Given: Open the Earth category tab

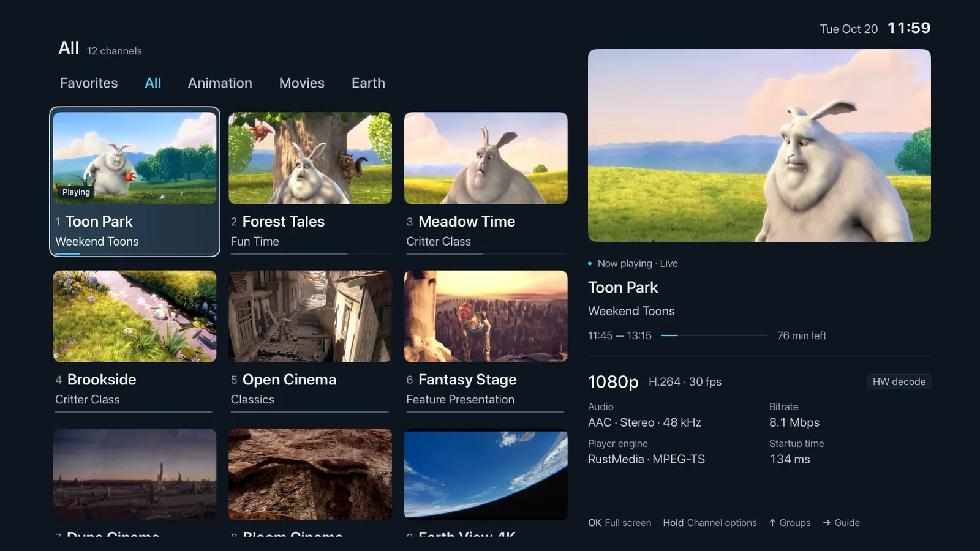Looking at the screenshot, I should click(x=368, y=83).
